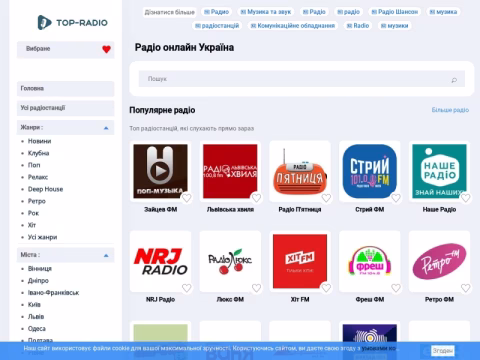Open the Хіт FM red logo

click(300, 261)
